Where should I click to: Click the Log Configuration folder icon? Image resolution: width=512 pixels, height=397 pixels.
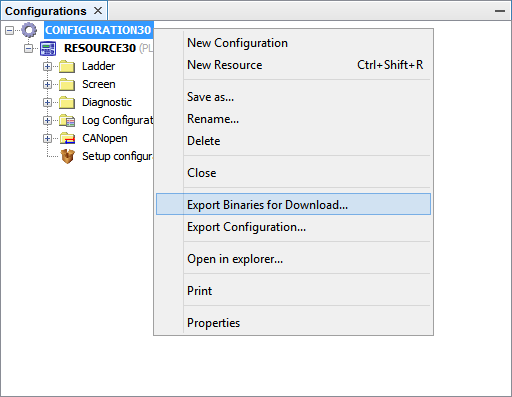[x=67, y=120]
